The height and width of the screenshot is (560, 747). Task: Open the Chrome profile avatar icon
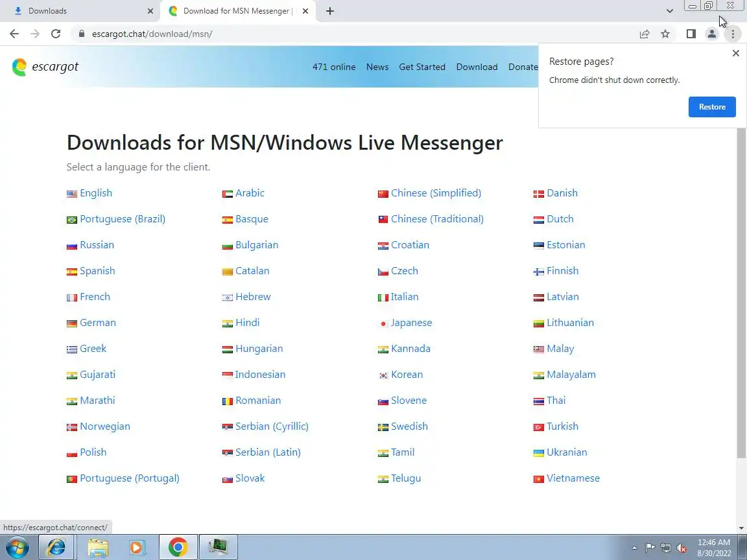pos(712,34)
